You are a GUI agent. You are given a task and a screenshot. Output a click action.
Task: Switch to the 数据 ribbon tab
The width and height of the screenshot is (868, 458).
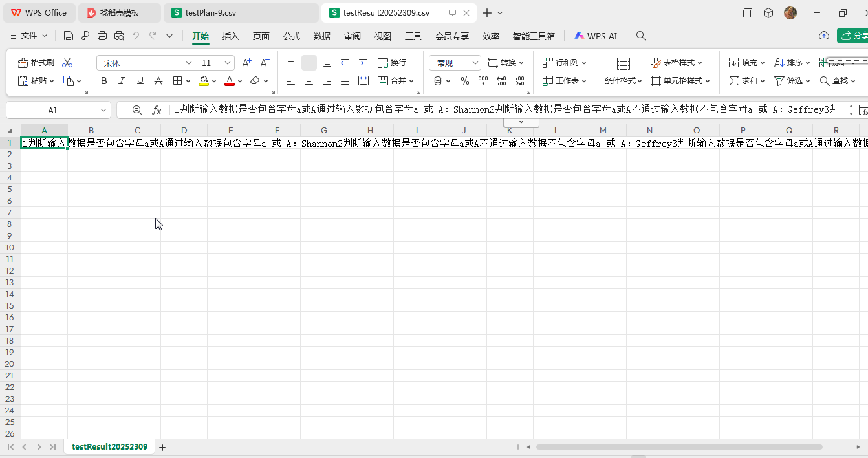pyautogui.click(x=322, y=36)
